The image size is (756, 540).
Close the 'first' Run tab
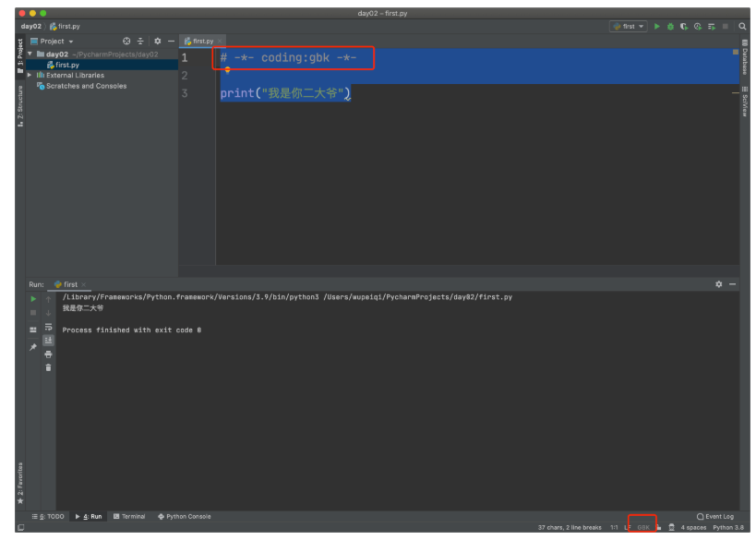pos(83,284)
